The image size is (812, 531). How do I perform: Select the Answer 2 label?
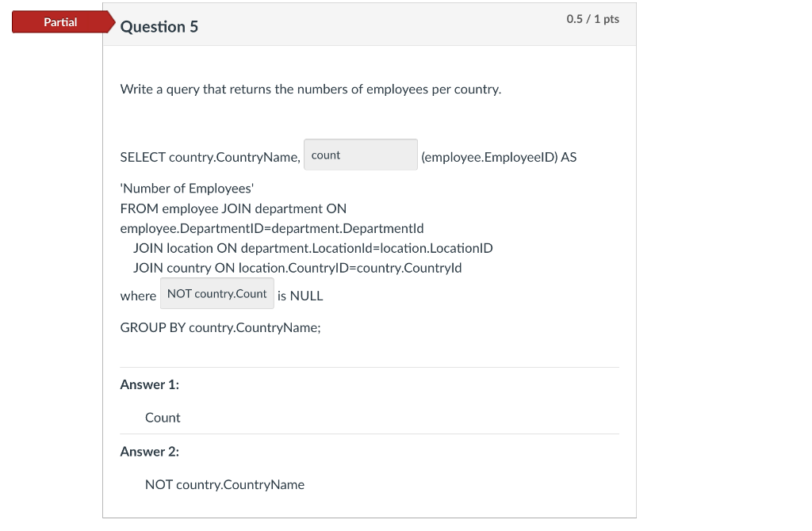pos(149,451)
